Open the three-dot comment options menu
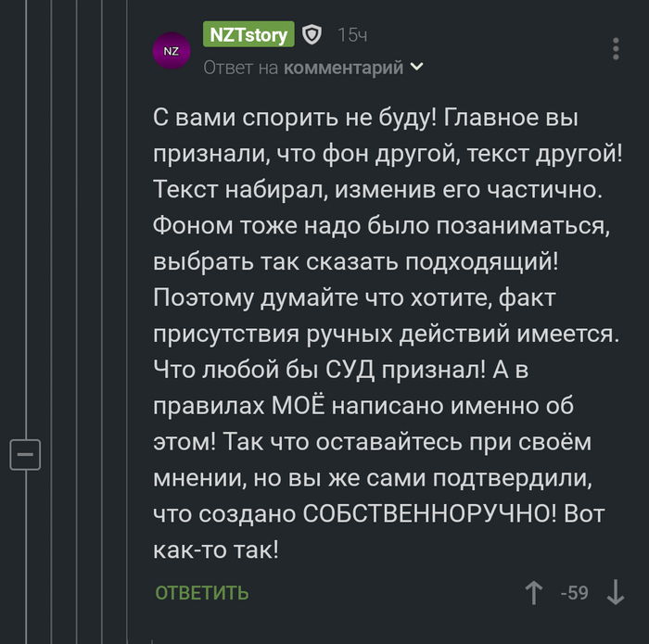The width and height of the screenshot is (649, 644). point(617,49)
